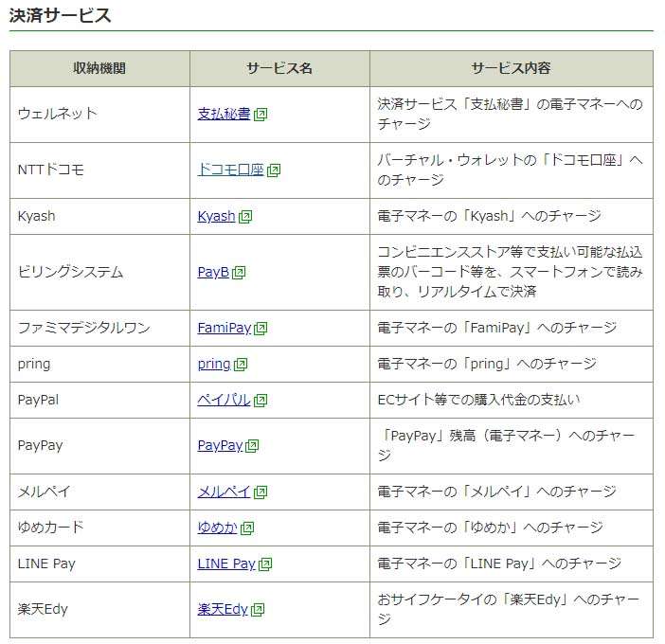Click description 電子マネーの「FamiPay」へのチャージ
This screenshot has height=644, width=665.
tap(497, 328)
